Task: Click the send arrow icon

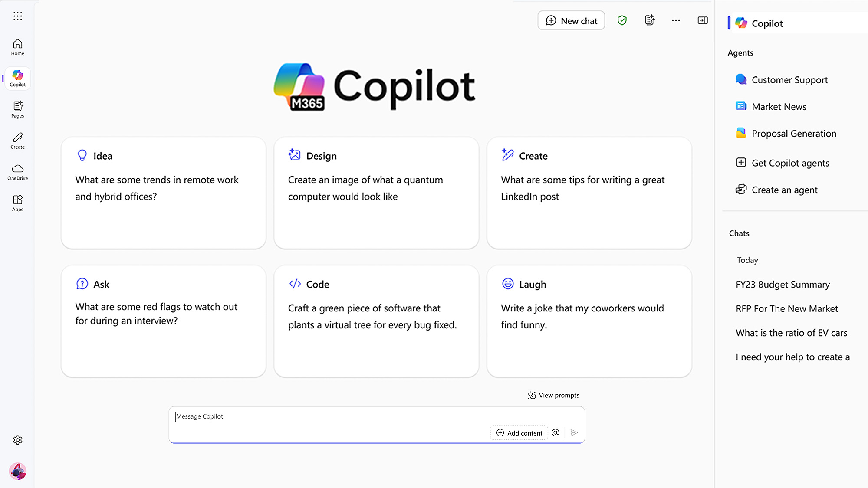Action: pyautogui.click(x=574, y=432)
